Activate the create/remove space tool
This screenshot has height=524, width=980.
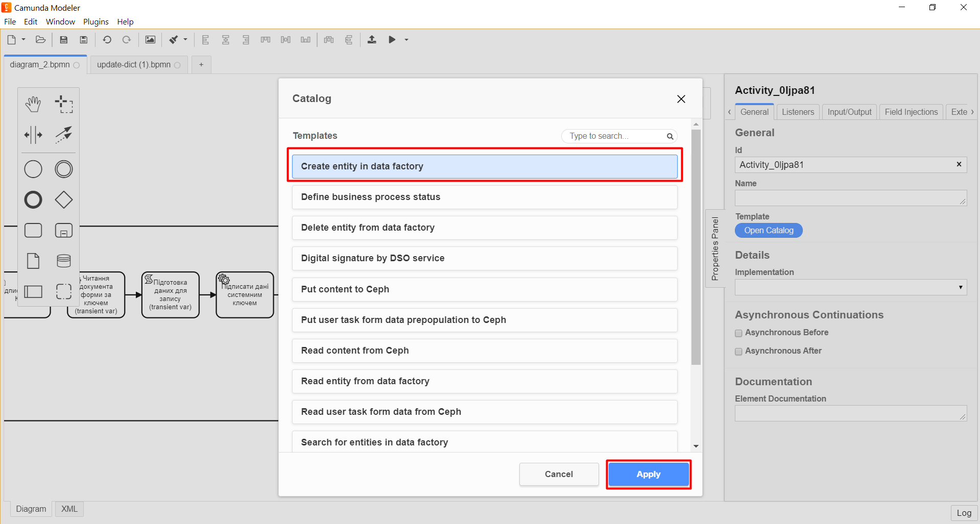(33, 135)
